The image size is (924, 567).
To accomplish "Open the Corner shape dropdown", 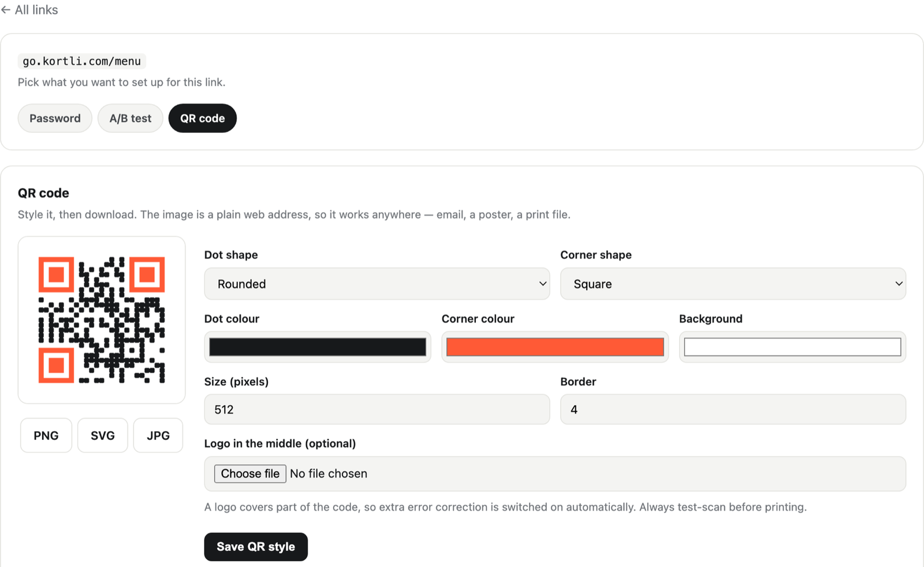I will click(733, 284).
